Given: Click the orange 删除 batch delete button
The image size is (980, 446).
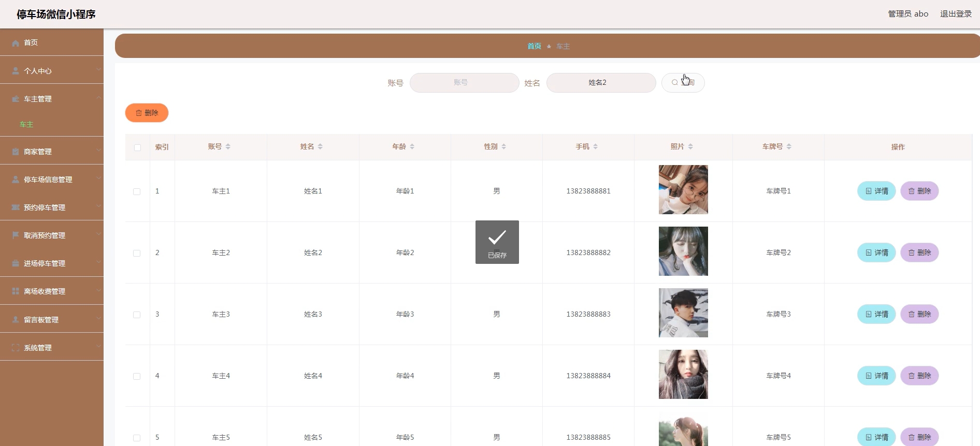Looking at the screenshot, I should tap(147, 113).
